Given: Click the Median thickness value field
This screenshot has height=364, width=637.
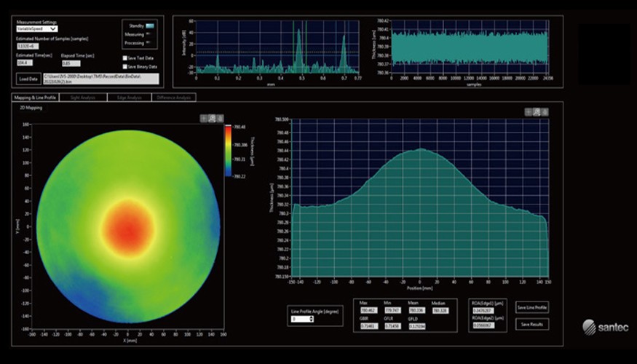Looking at the screenshot, I should tap(440, 310).
